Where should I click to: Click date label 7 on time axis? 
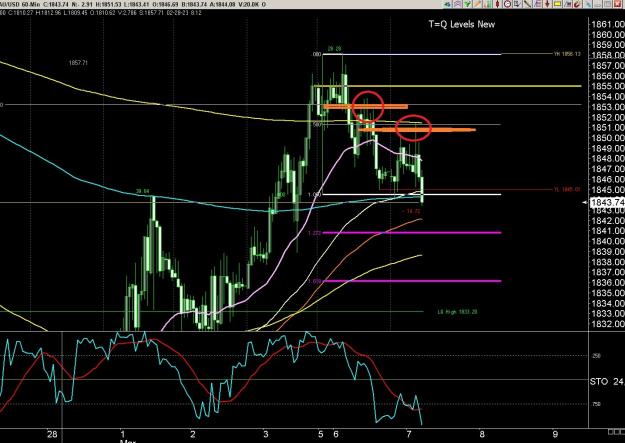click(409, 434)
